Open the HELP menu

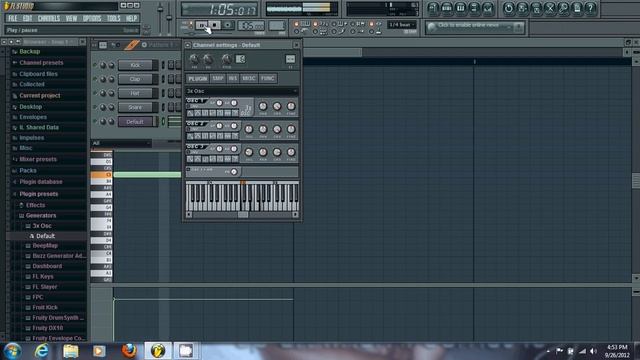pyautogui.click(x=131, y=18)
